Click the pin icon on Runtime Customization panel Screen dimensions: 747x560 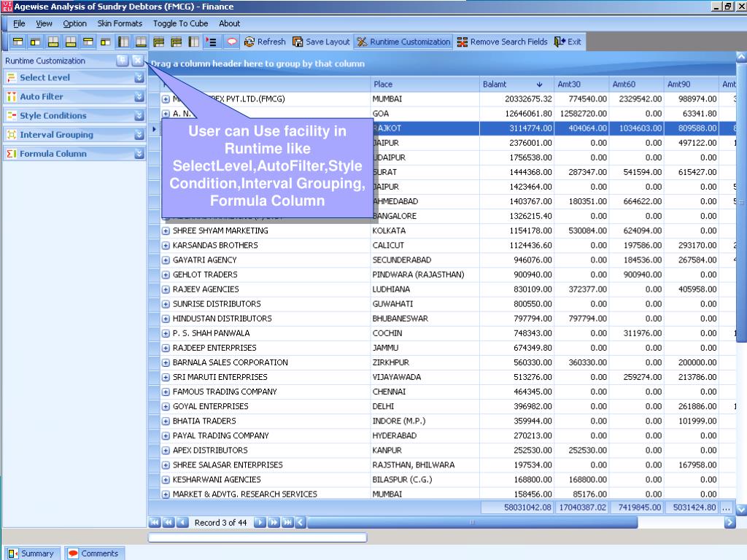point(123,61)
